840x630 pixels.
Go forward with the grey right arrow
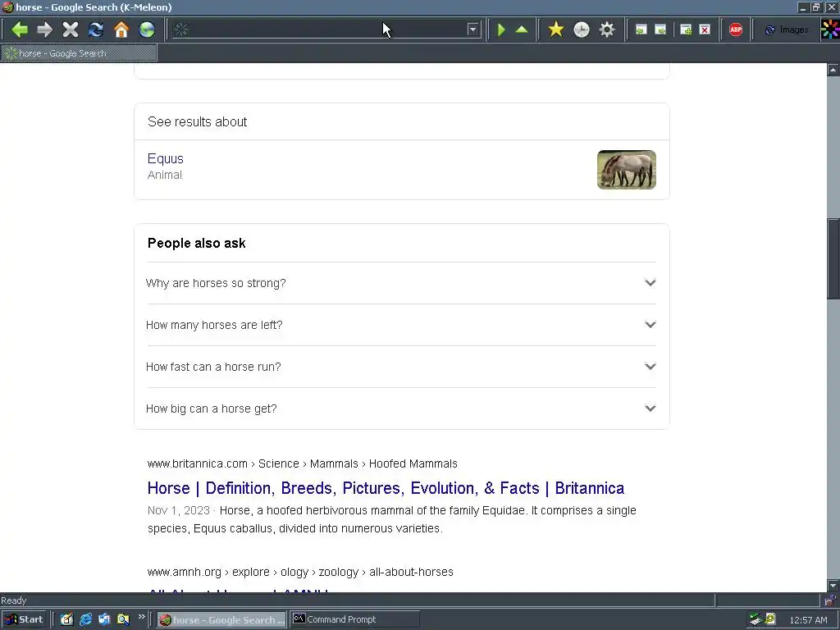point(45,30)
